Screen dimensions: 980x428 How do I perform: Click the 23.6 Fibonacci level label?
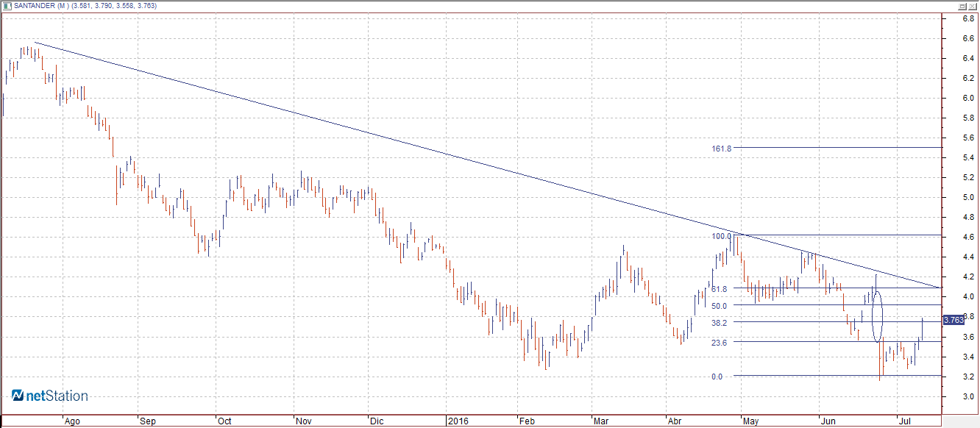(x=720, y=343)
